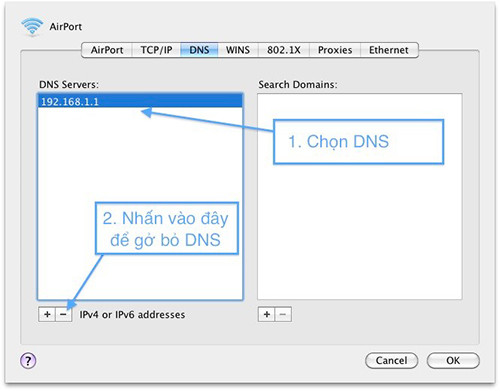
Task: Open the Ethernet tab
Action: pos(389,50)
